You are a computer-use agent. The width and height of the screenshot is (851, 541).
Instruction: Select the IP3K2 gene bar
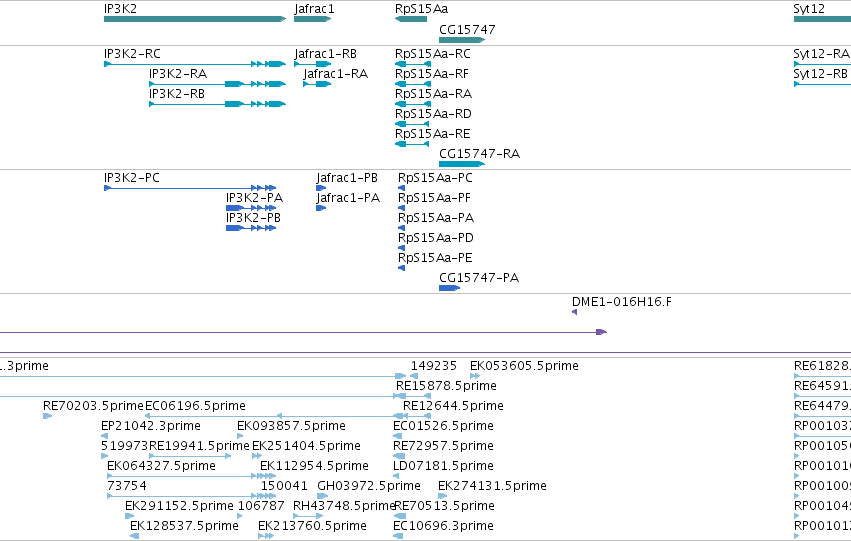(x=195, y=19)
